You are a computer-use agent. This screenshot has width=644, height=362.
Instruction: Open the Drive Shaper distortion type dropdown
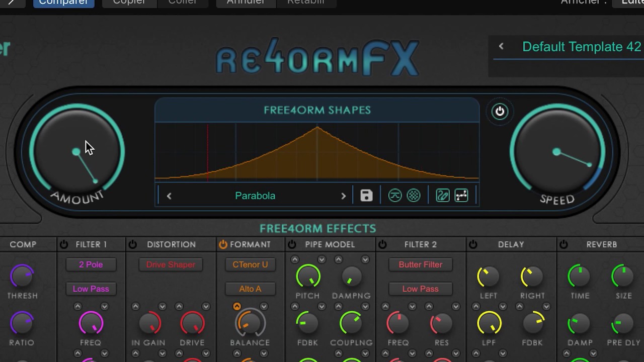point(171,264)
